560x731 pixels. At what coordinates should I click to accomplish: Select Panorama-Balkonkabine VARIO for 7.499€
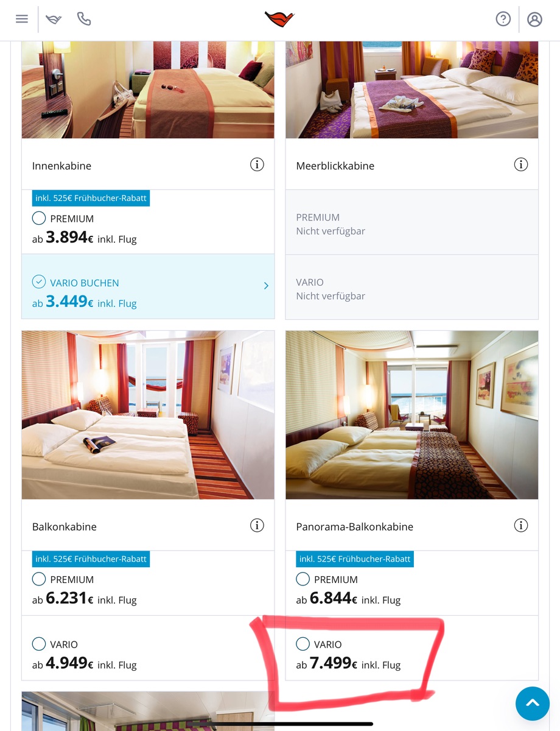411,648
